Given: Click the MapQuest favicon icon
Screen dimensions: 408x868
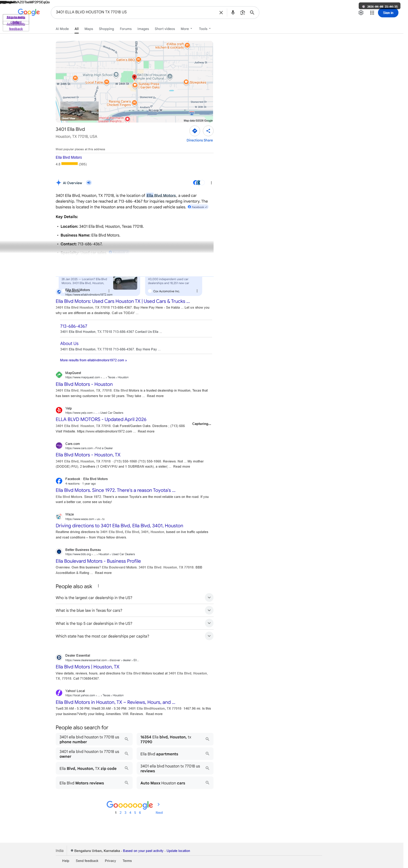Looking at the screenshot, I should coord(59,375).
